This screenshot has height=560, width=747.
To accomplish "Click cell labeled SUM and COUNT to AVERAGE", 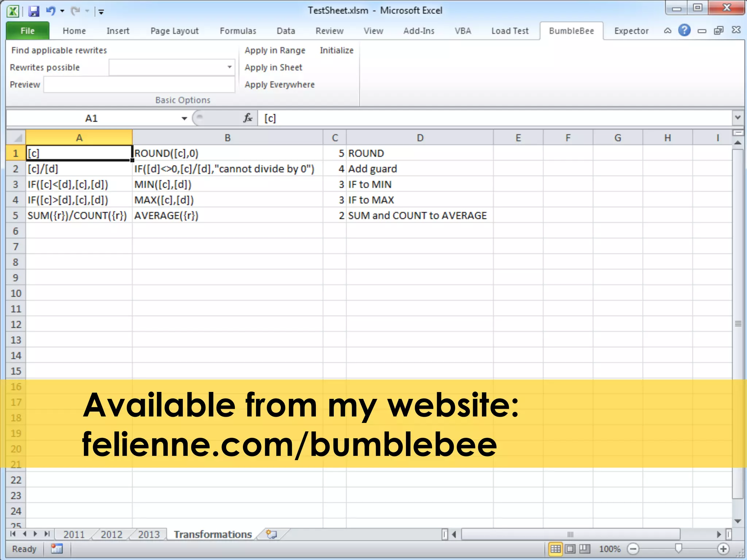I will (x=420, y=215).
